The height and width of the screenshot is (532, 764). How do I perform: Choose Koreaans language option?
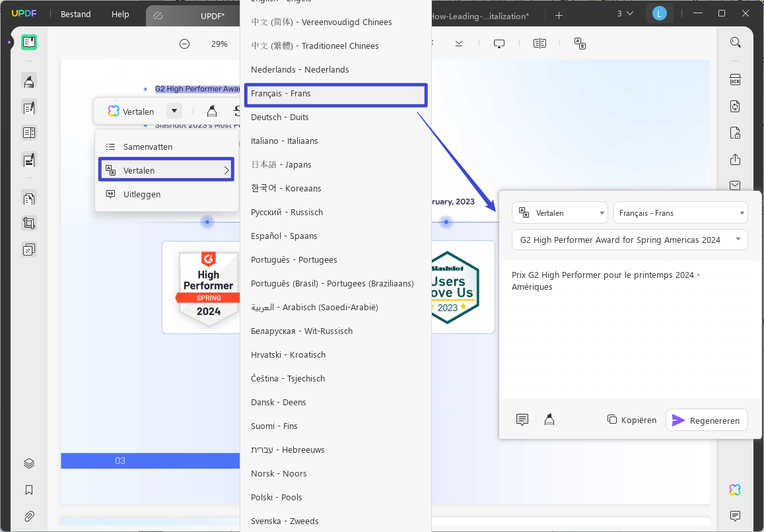click(335, 188)
